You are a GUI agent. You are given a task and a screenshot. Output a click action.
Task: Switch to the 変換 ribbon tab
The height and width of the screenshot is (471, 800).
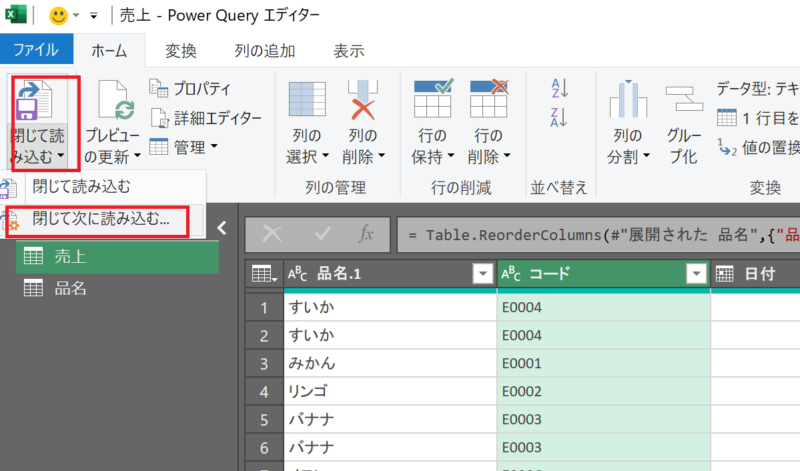click(x=181, y=50)
